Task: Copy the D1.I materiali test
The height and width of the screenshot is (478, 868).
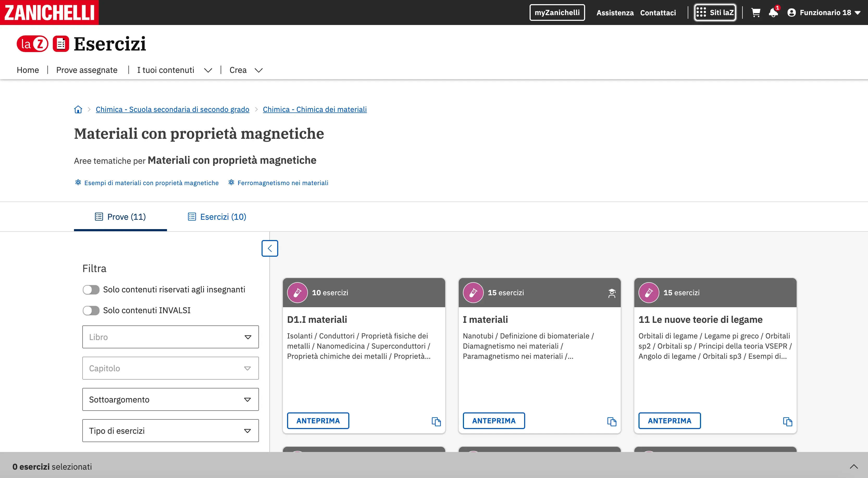Action: click(436, 422)
